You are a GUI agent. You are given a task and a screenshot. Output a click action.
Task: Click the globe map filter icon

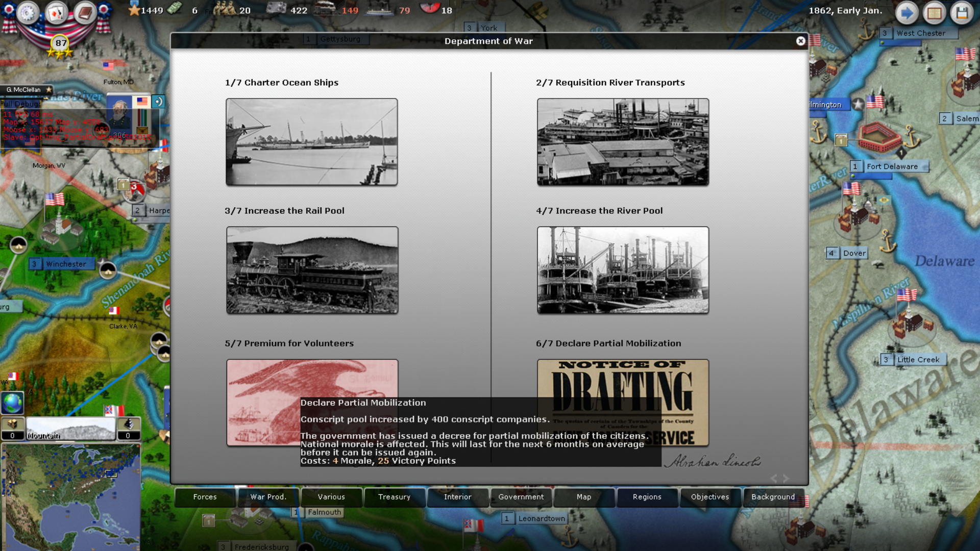point(12,403)
